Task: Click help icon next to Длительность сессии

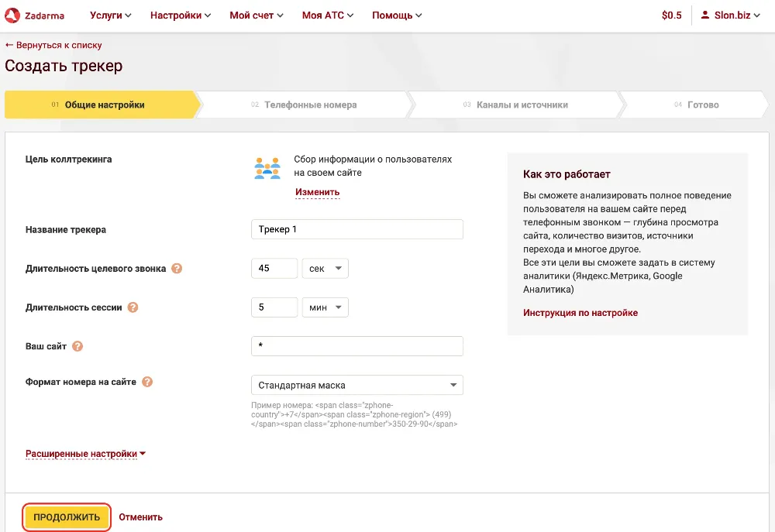Action: pyautogui.click(x=133, y=307)
